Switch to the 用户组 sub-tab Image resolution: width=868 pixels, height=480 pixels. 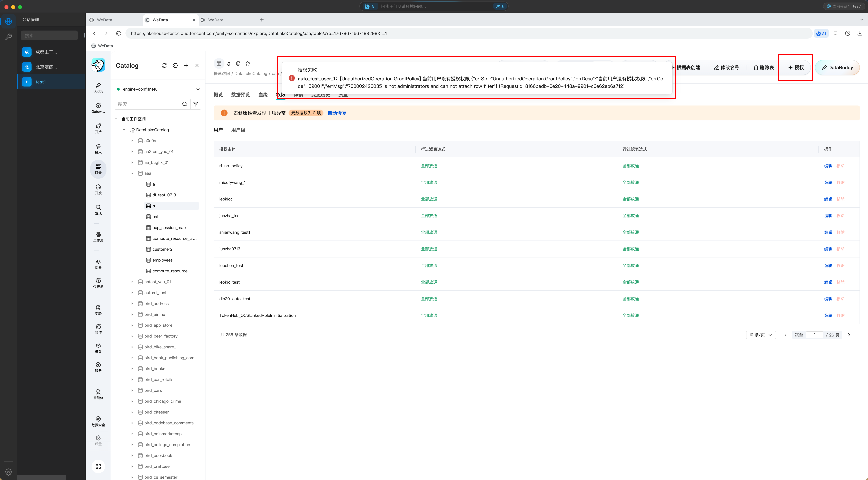tap(238, 130)
